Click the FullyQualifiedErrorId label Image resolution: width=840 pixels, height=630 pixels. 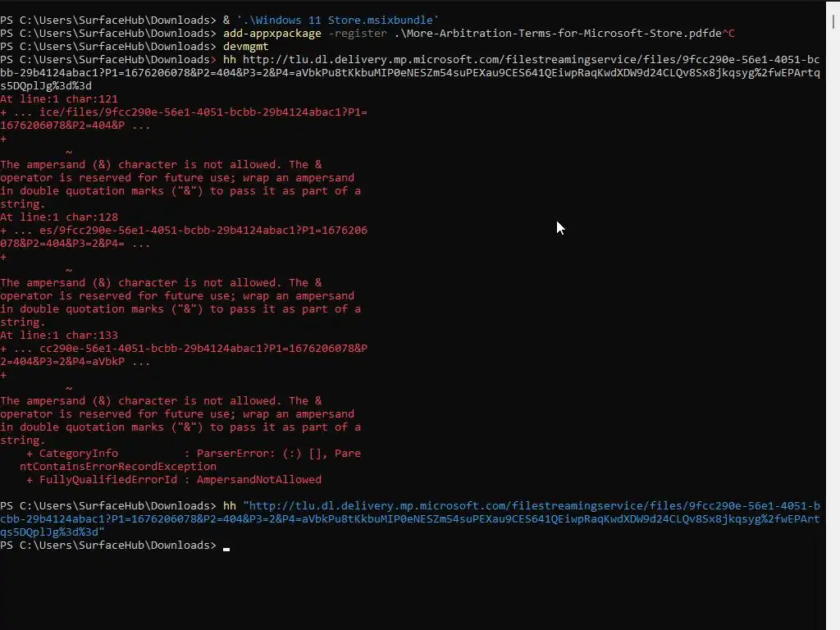coord(108,479)
